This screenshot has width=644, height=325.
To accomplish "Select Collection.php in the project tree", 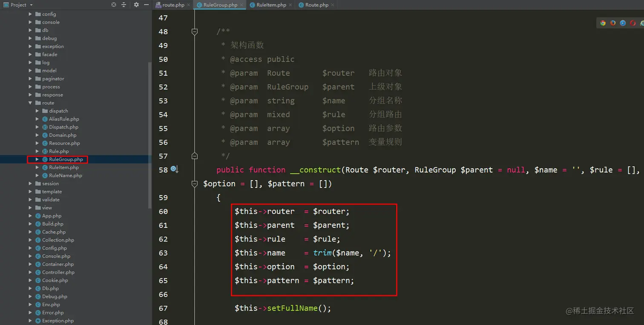I will [58, 240].
